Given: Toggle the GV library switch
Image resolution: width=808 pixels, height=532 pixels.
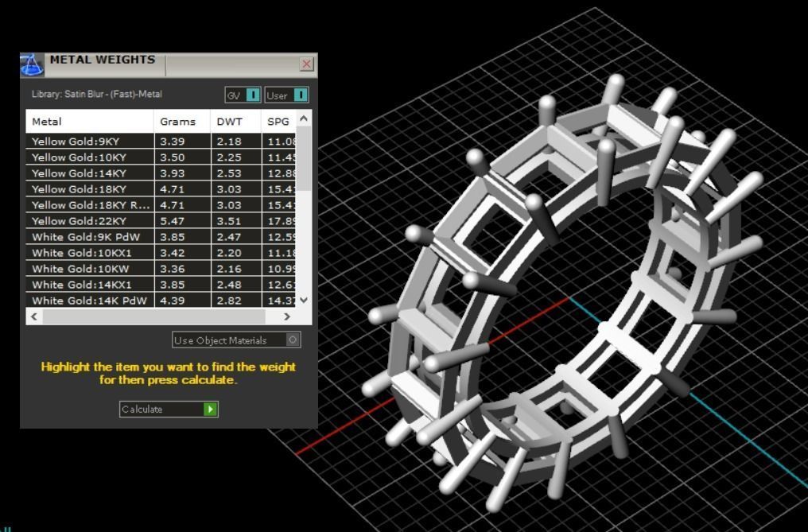Looking at the screenshot, I should 243,95.
